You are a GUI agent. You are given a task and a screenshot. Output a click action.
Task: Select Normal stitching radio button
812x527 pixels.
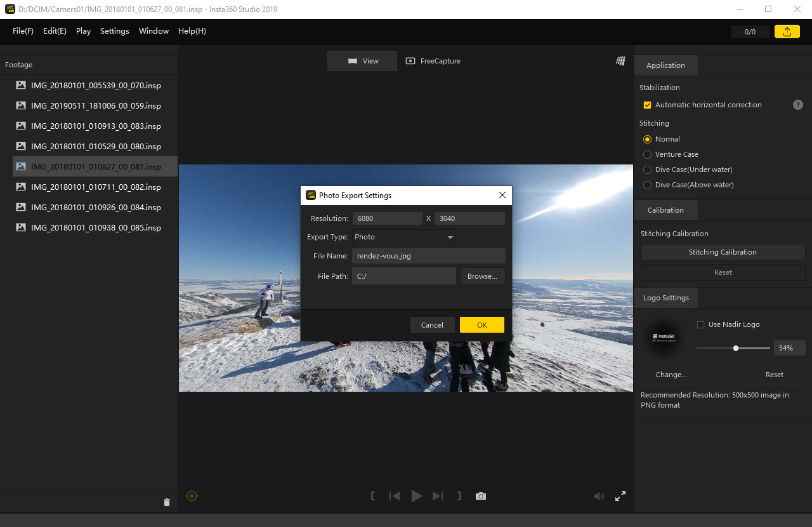pos(647,139)
